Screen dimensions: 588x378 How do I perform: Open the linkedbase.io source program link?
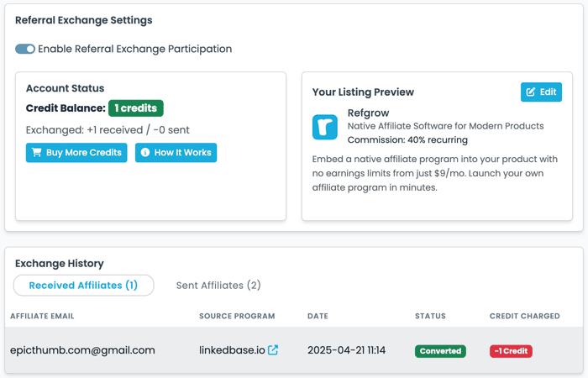232,350
